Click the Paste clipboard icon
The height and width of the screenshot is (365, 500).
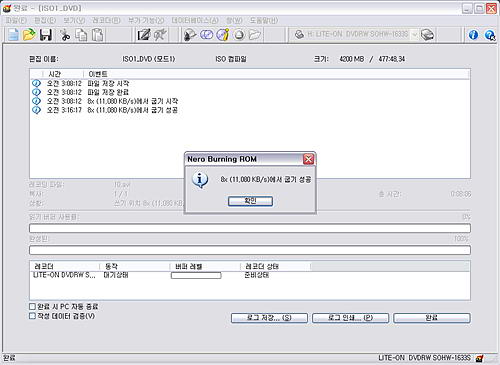click(97, 35)
